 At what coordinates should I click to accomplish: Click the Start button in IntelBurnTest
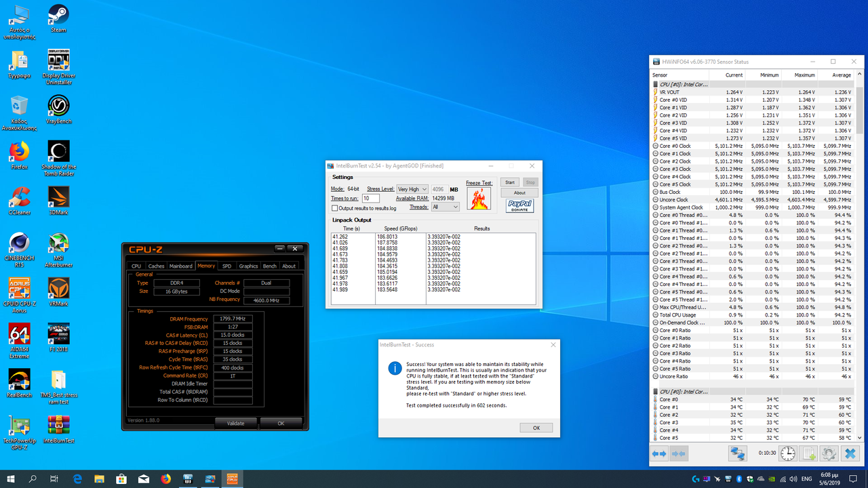(x=510, y=182)
